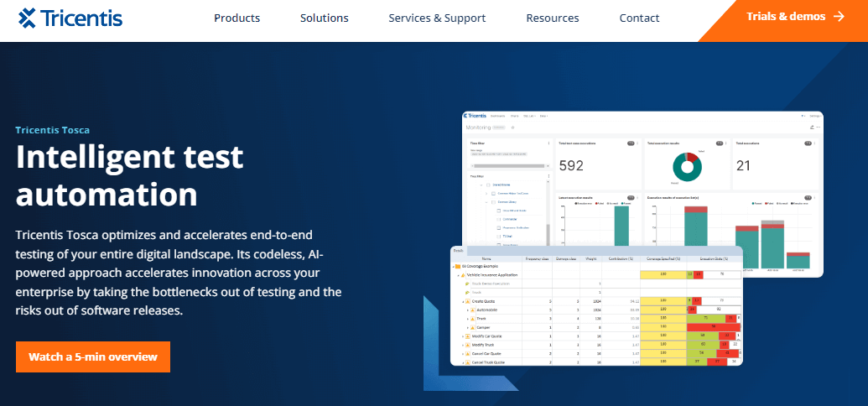Open the Products menu
Screen dimensions: 868x406
(237, 18)
